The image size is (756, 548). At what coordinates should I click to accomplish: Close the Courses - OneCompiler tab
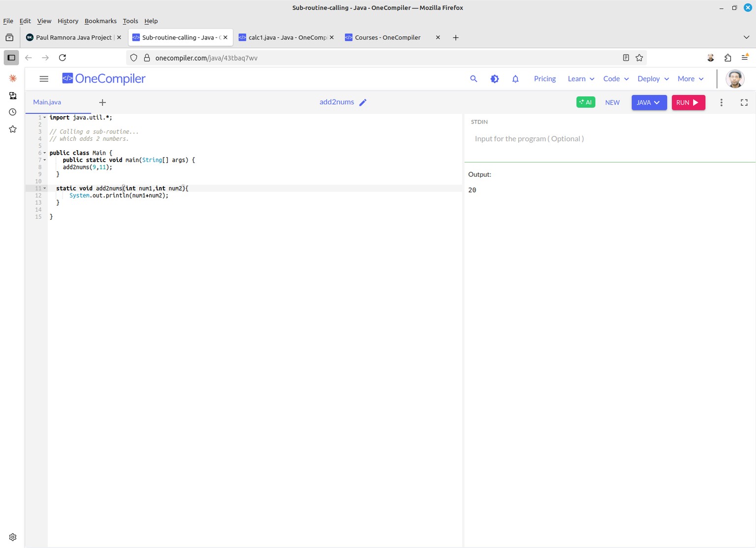tap(438, 37)
